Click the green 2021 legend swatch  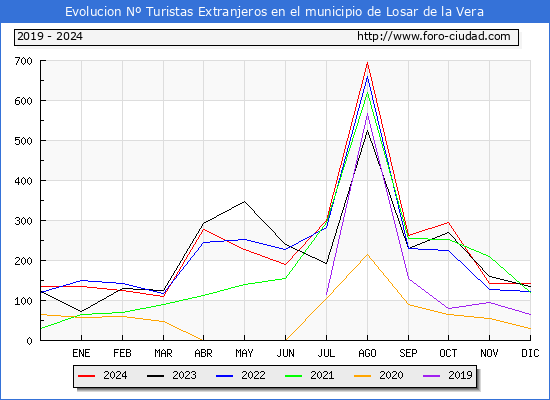click(x=294, y=376)
